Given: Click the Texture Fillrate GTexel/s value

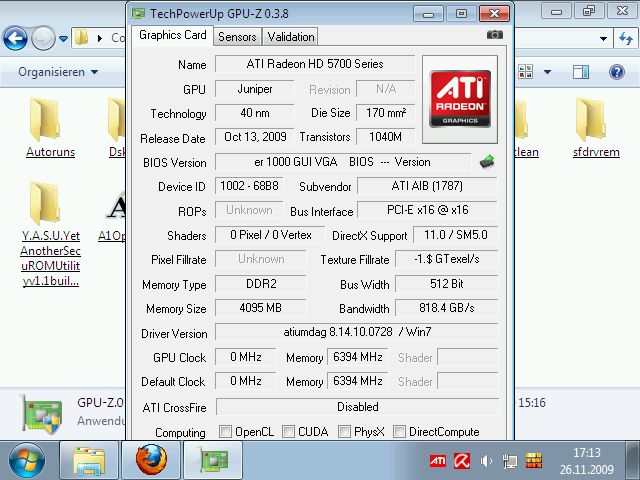Looking at the screenshot, I should pos(447,259).
